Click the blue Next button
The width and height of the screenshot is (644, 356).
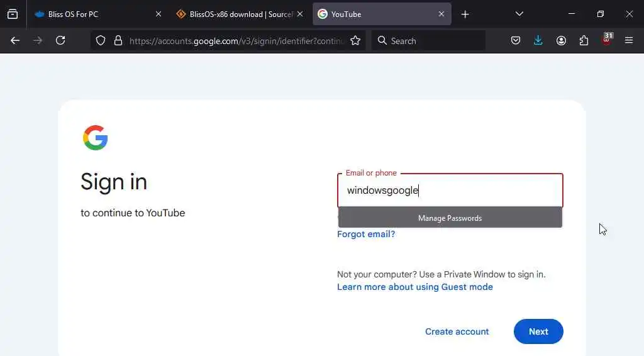click(538, 331)
